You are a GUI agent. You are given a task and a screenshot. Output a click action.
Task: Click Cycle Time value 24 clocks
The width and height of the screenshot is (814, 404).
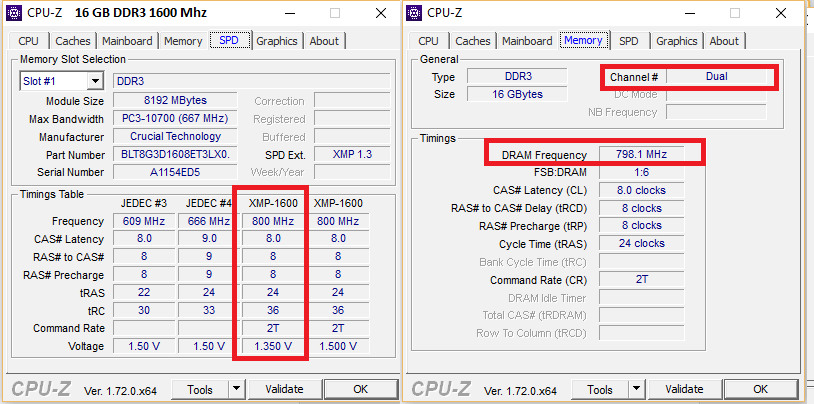pyautogui.click(x=641, y=244)
